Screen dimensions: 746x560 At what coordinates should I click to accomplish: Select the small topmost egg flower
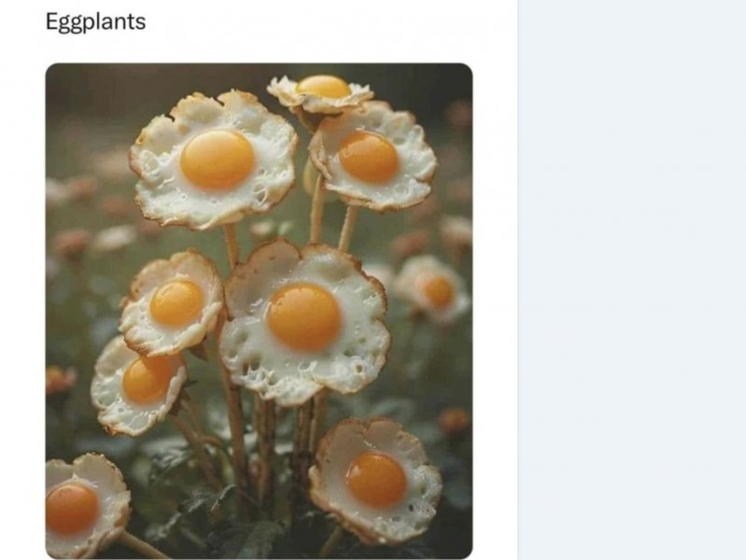pos(322,91)
